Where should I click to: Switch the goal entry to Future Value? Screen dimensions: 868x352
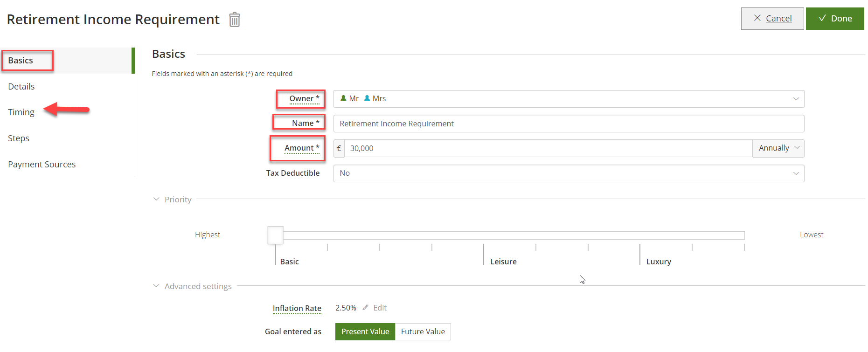click(423, 331)
